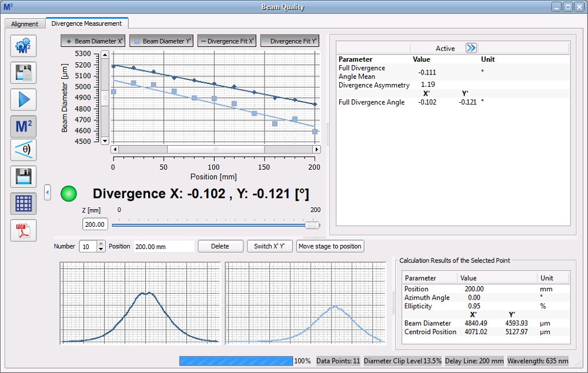The image size is (588, 373).
Task: Collapse the left panel with small arrow
Action: [x=48, y=192]
